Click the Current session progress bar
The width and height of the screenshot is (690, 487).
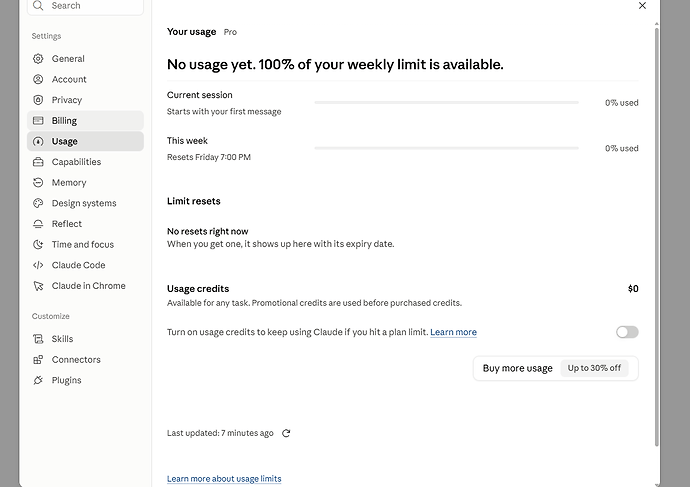pos(446,103)
